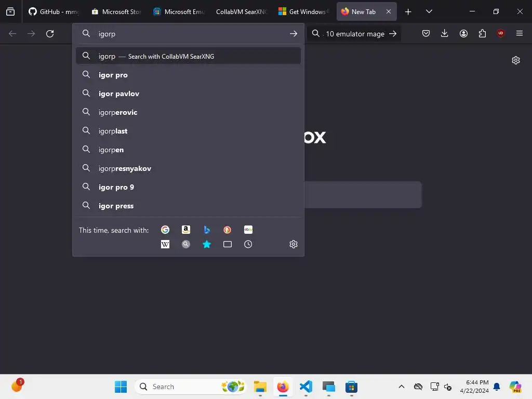Switch to the Get Windows tab
The width and height of the screenshot is (532, 399).
pyautogui.click(x=303, y=11)
